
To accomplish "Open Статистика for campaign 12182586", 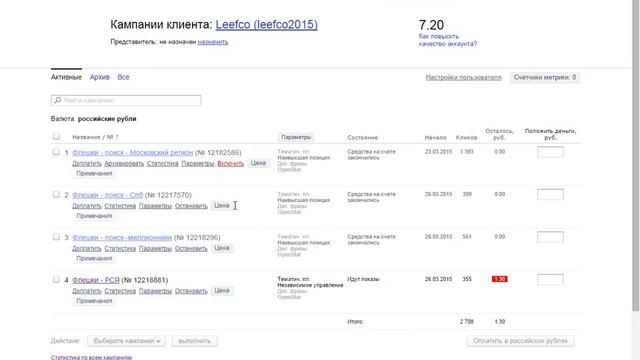I will coord(162,163).
